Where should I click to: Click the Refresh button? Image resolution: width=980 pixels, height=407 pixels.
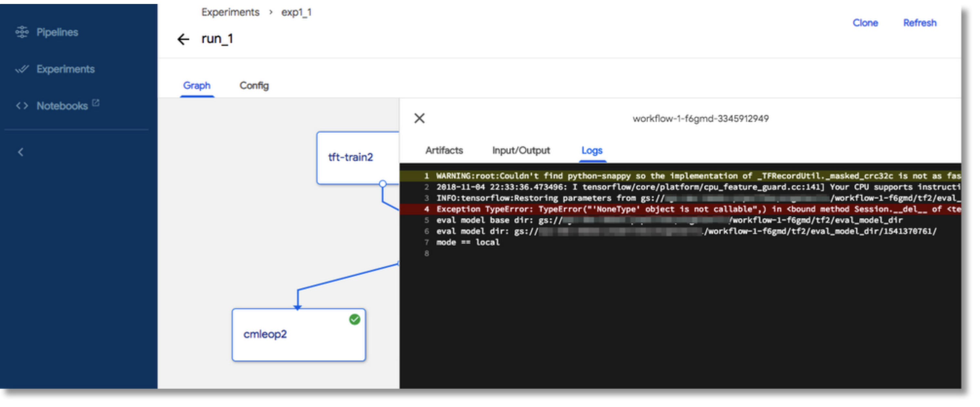pos(920,23)
